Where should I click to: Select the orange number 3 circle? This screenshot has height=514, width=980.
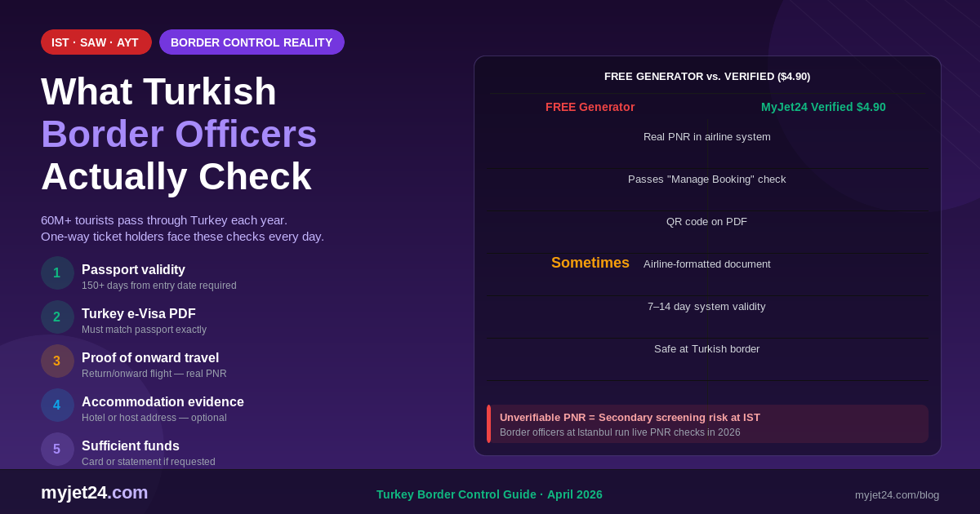click(x=57, y=361)
